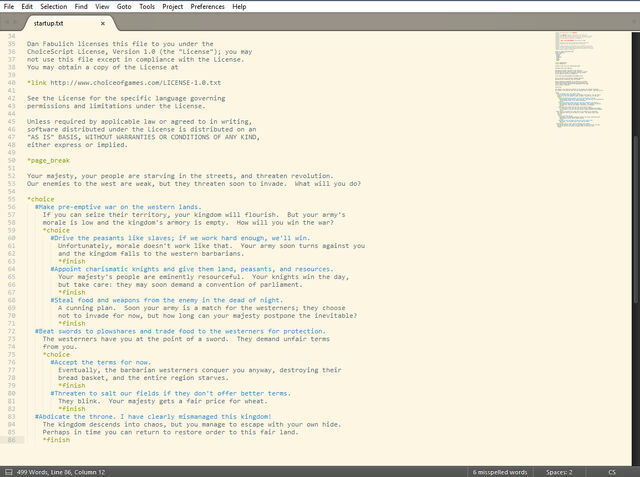Open the File menu

pos(9,7)
